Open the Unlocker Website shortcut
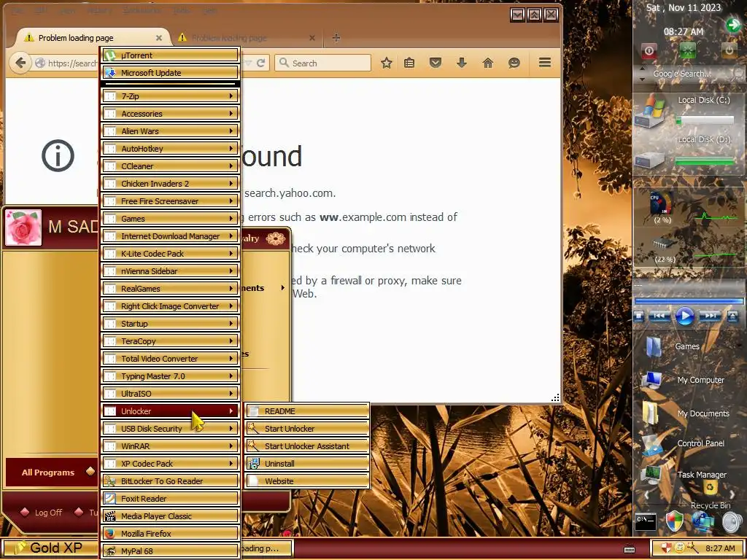This screenshot has width=747, height=560. point(307,481)
